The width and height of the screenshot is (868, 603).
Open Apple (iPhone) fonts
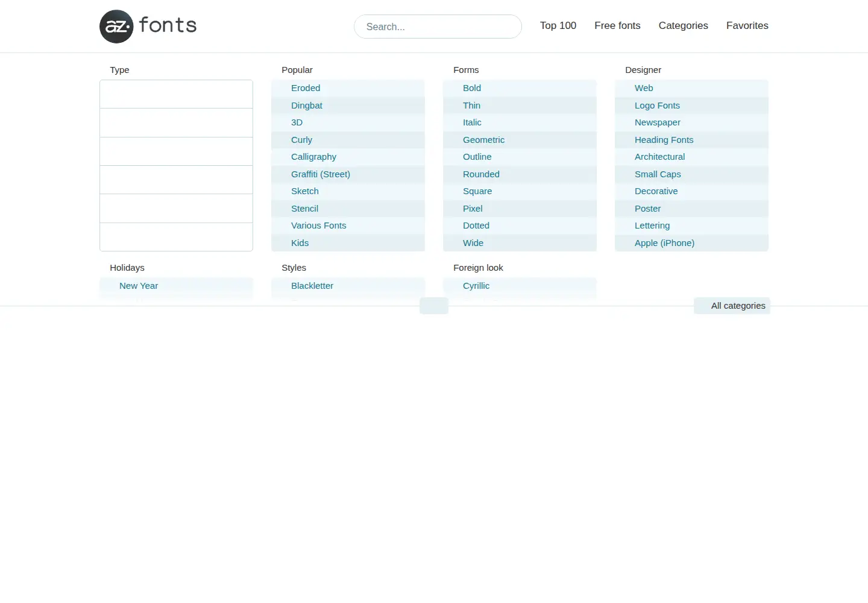[691, 243]
